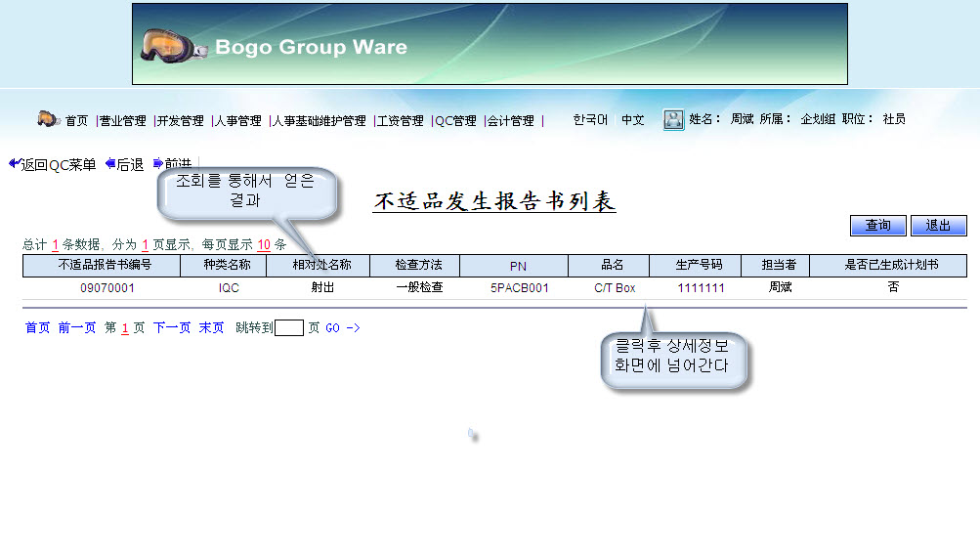The image size is (980, 555).
Task: Click the goggles icon beside 首页
Action: 48,118
